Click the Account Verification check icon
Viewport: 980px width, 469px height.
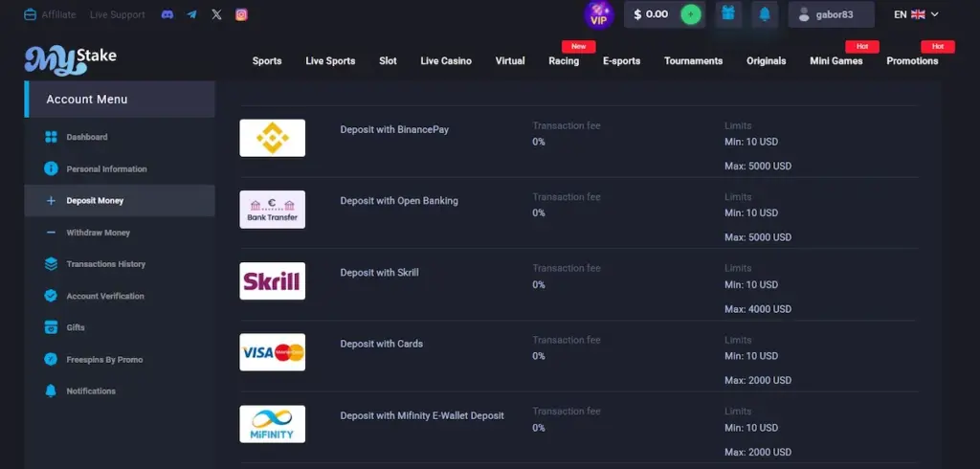coord(52,296)
